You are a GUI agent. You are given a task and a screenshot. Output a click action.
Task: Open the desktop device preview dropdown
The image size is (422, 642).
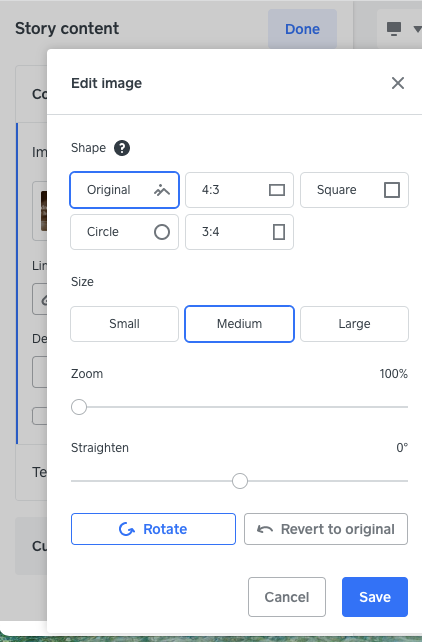[417, 29]
